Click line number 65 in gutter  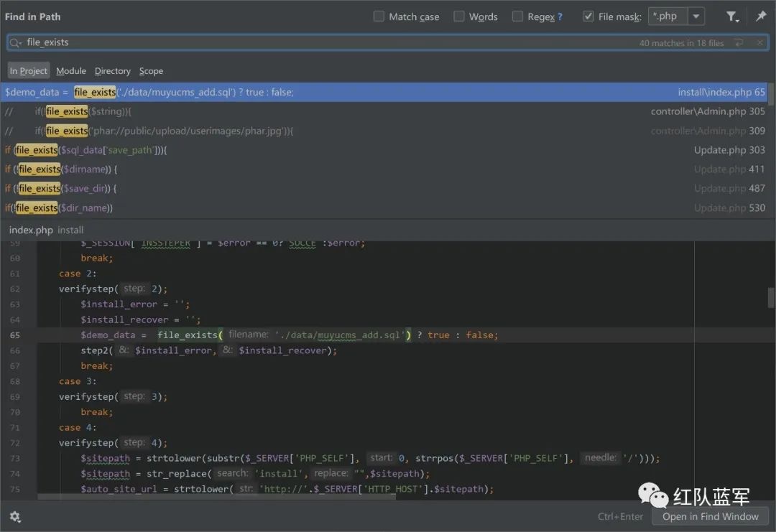(x=15, y=335)
